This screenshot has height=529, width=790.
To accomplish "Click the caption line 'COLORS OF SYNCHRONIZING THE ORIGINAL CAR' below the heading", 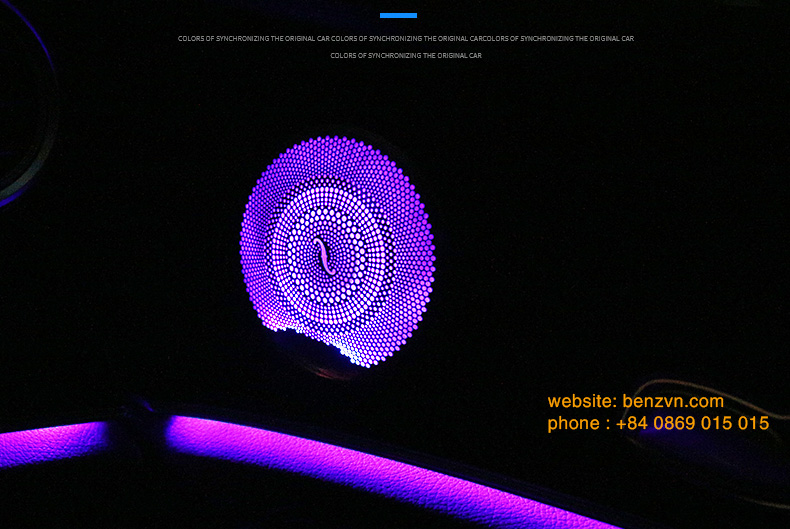I will [x=406, y=55].
